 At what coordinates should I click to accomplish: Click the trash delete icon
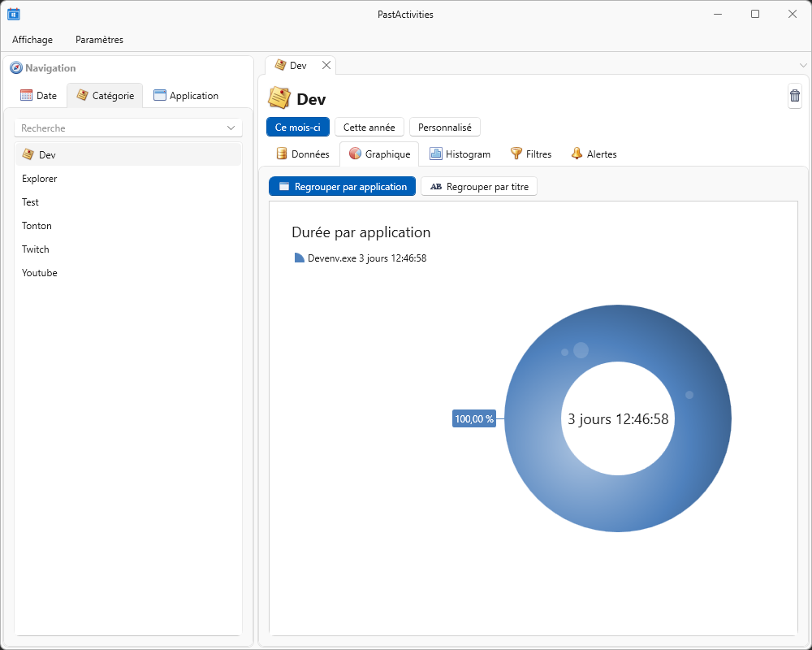point(794,96)
